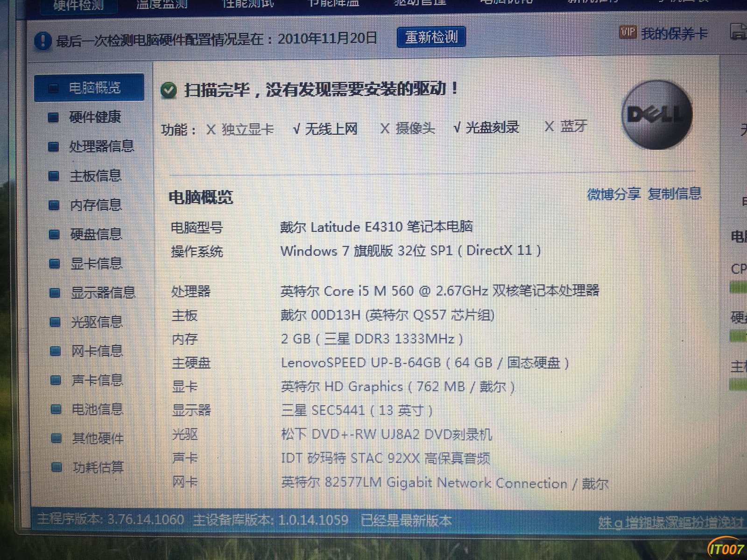Click monitor value 三星 SEC5441
The image size is (747, 560).
pyautogui.click(x=357, y=411)
